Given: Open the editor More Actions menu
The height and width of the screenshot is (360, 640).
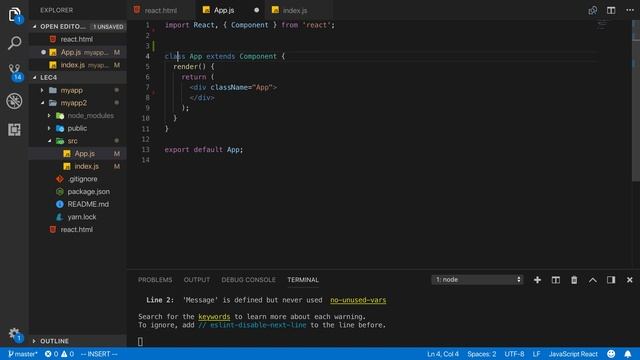Looking at the screenshot, I should point(630,10).
